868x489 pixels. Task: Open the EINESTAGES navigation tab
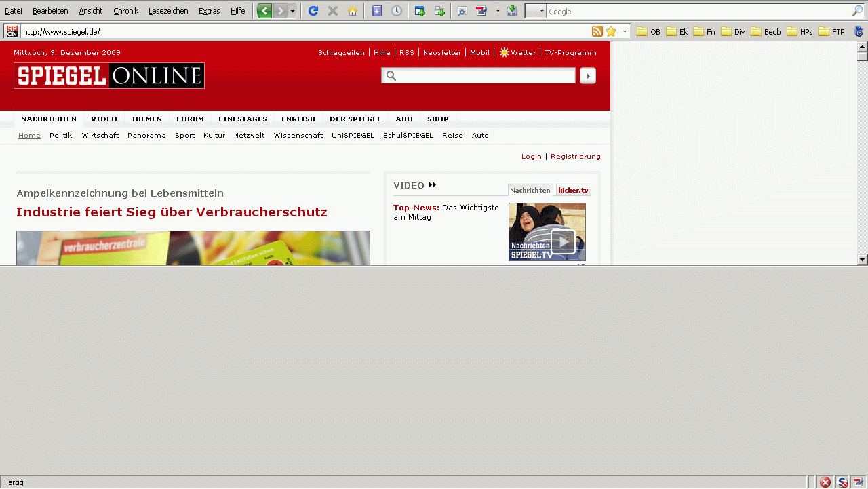[243, 119]
